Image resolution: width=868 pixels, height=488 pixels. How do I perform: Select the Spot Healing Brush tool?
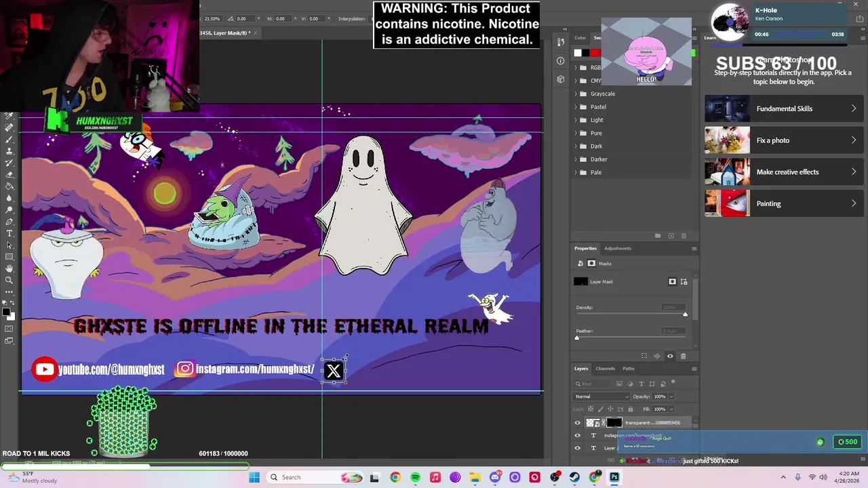tap(9, 127)
